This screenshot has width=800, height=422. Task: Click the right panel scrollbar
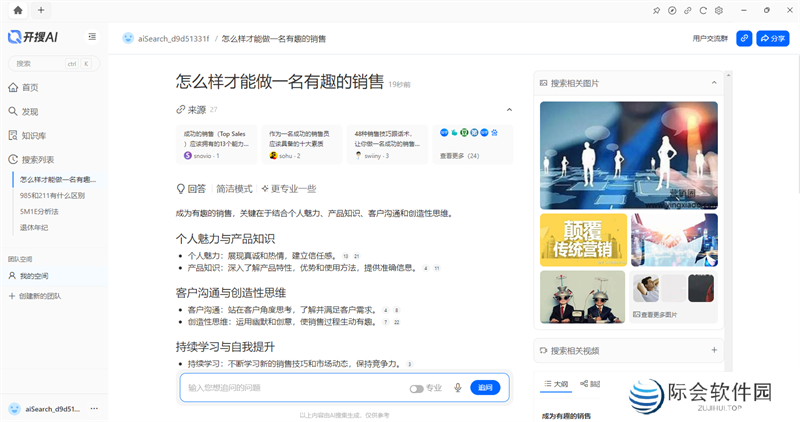click(x=729, y=219)
